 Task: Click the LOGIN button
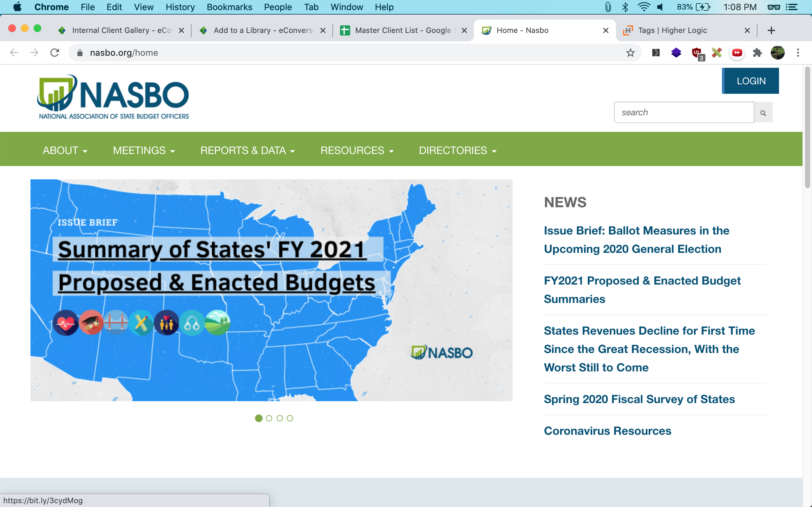point(750,81)
